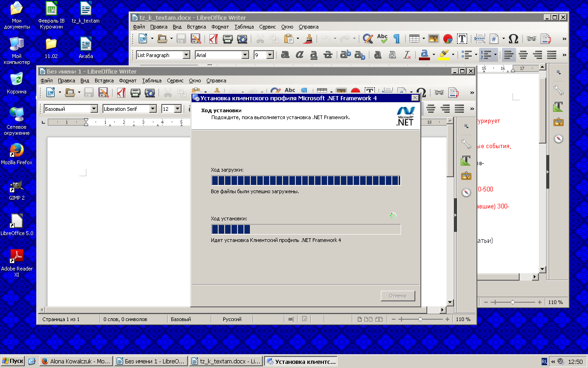Expand toolbar overflow chevron in tz_k_textam standard toolbar
This screenshot has height=368, width=588.
pyautogui.click(x=565, y=39)
